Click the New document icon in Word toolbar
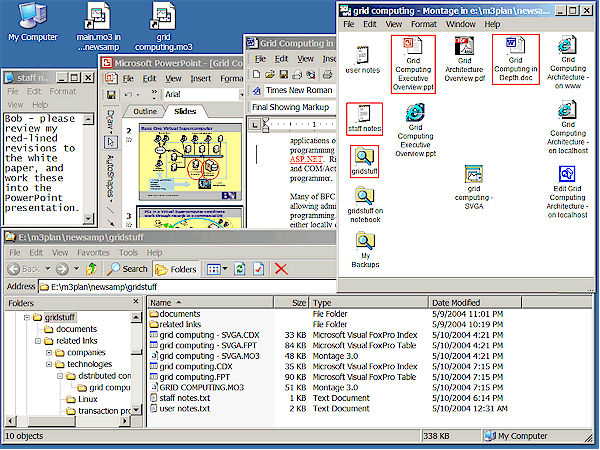 [256, 74]
